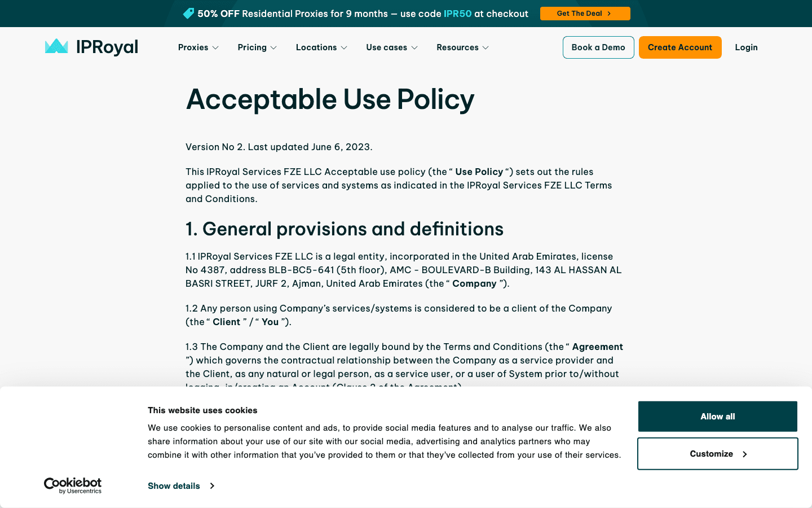Viewport: 812px width, 508px height.
Task: Click the bold 'Company' term
Action: tap(474, 283)
